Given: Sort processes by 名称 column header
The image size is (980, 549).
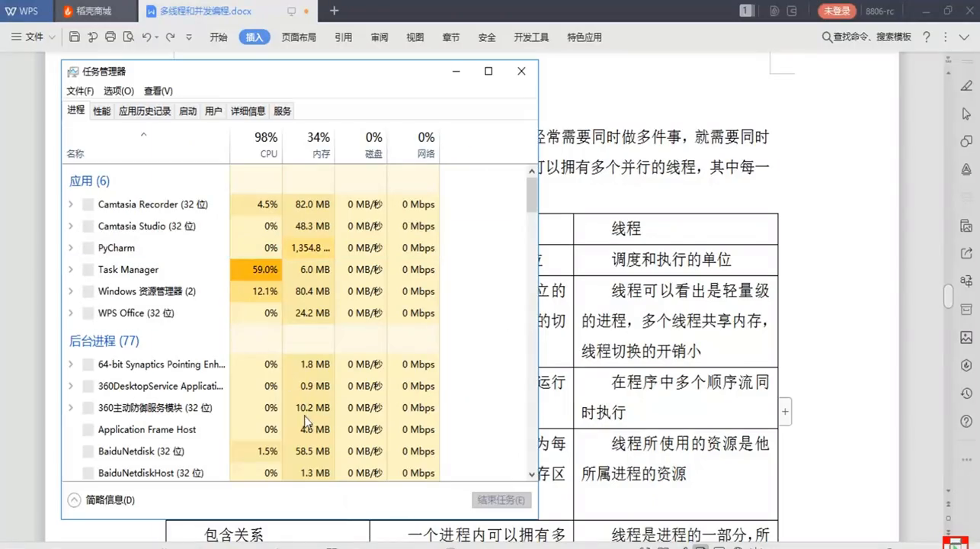Looking at the screenshot, I should (146, 145).
